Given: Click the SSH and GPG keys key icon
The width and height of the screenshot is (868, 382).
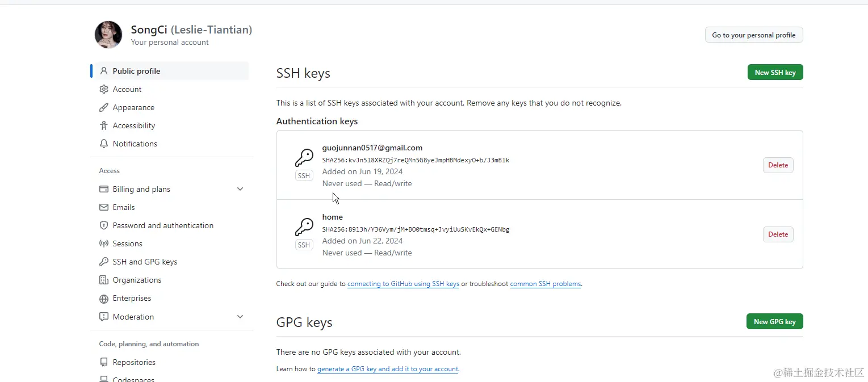Looking at the screenshot, I should [103, 262].
